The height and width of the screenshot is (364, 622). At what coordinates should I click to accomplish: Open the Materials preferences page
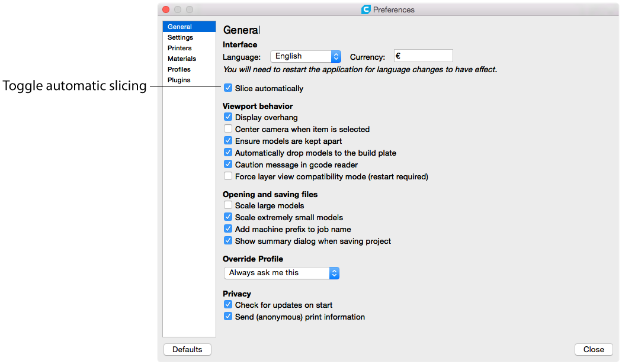tap(189, 59)
